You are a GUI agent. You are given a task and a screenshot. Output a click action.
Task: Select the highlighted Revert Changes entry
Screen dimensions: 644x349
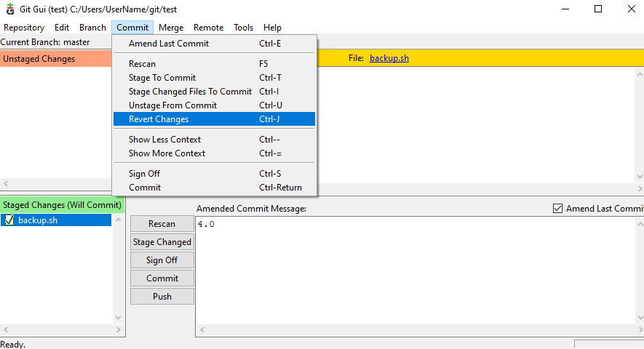(x=214, y=119)
